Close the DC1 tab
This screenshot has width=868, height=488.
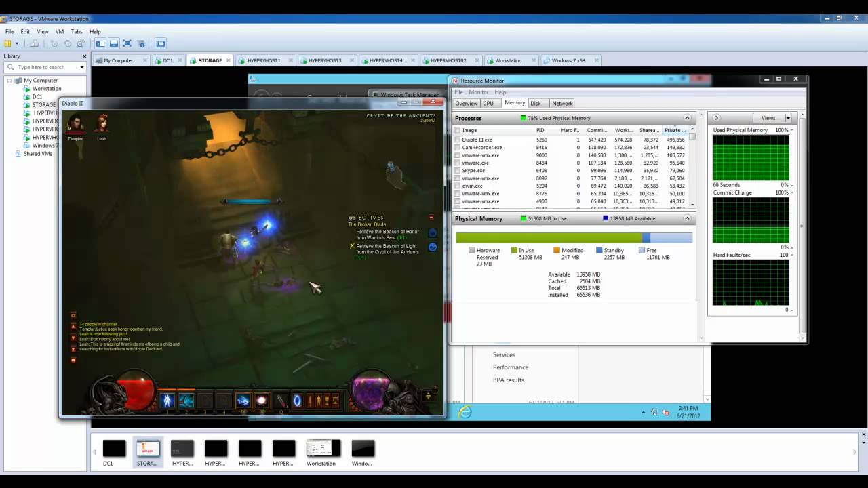tap(180, 60)
